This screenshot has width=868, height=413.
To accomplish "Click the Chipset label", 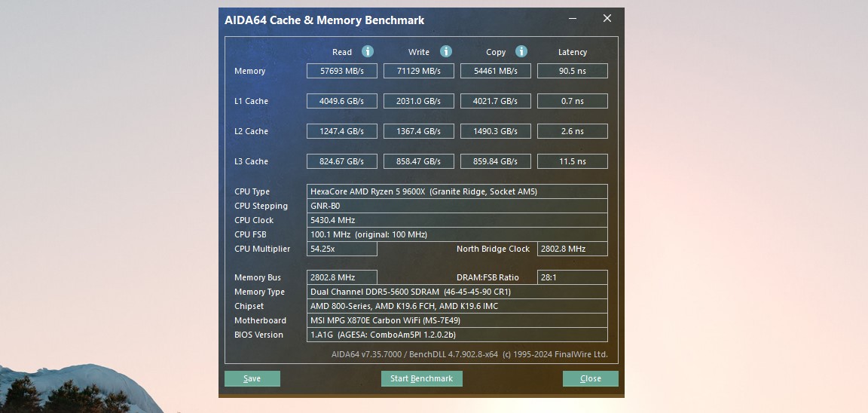I will (x=249, y=306).
